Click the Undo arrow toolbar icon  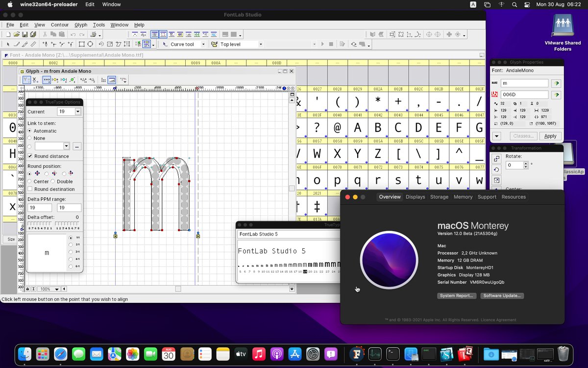click(73, 34)
